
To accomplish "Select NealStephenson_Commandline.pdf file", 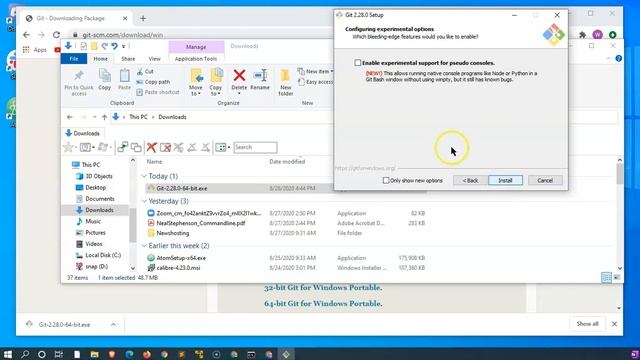I will coord(201,223).
